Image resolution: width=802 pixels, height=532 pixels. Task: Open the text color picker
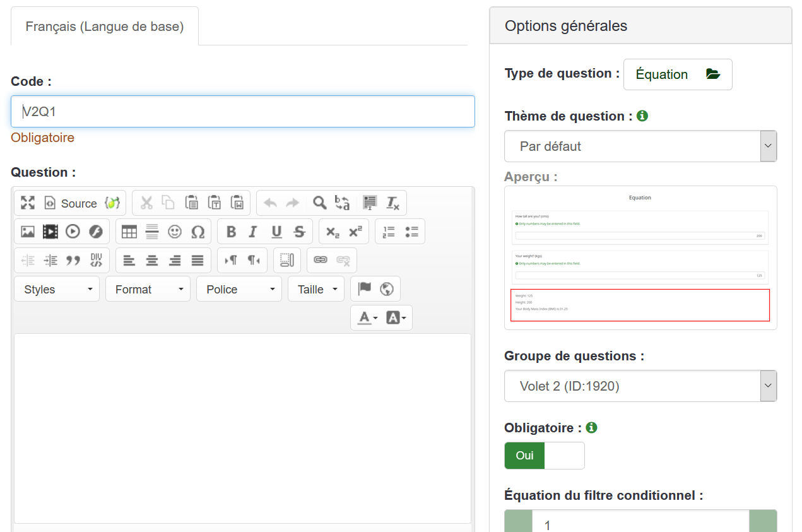click(x=367, y=318)
